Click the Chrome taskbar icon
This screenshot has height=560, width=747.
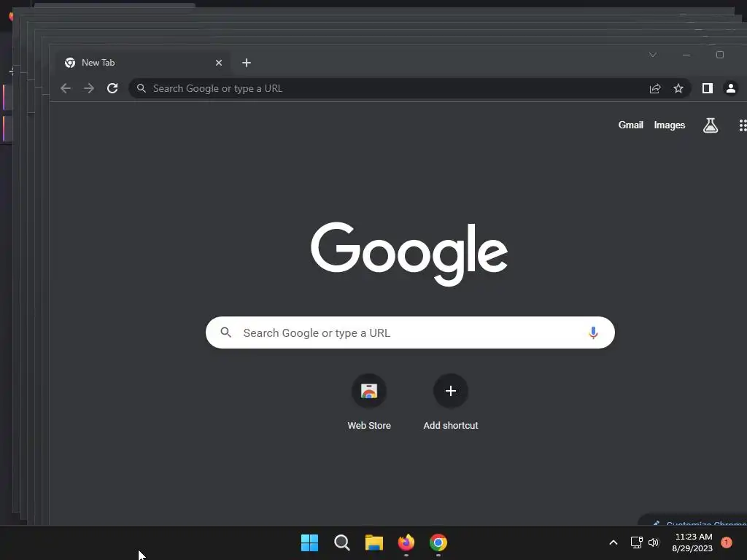point(438,542)
